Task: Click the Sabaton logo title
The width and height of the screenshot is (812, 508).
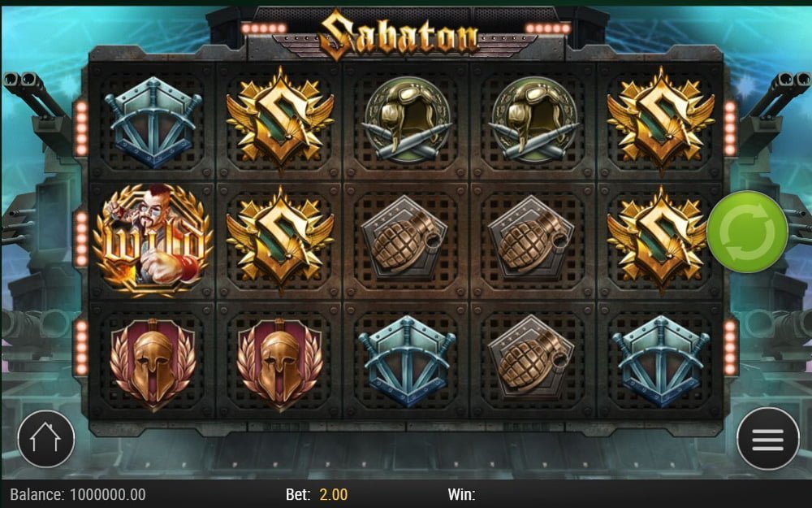Action: point(398,35)
